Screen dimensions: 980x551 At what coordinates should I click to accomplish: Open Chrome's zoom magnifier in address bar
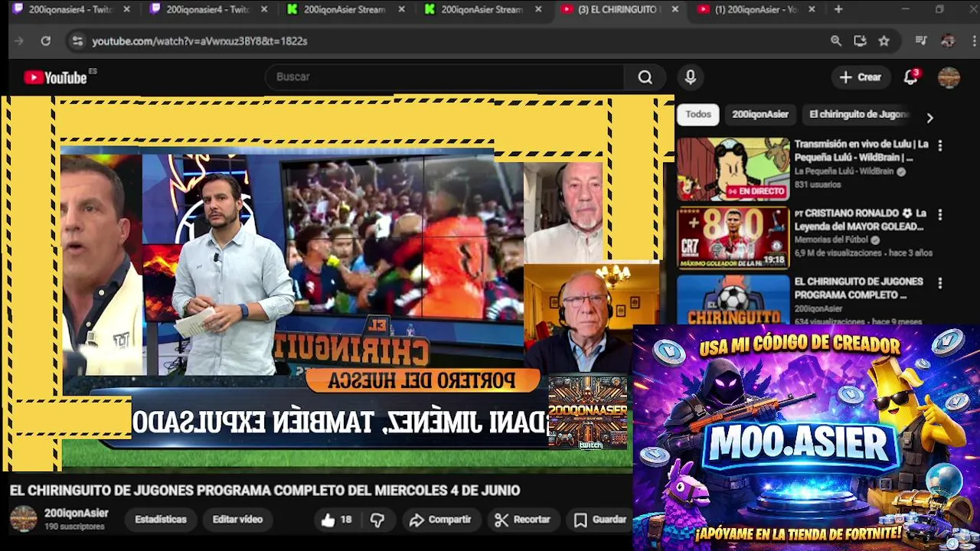836,41
